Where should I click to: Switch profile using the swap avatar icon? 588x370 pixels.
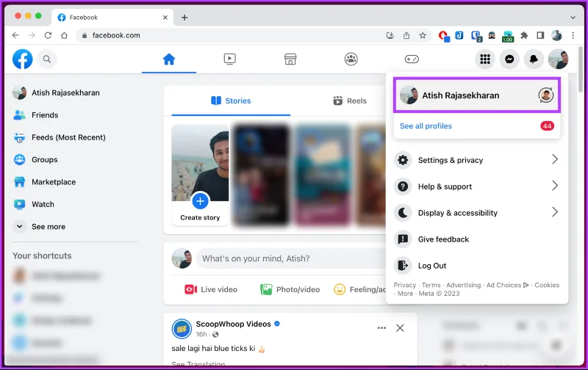coord(546,95)
